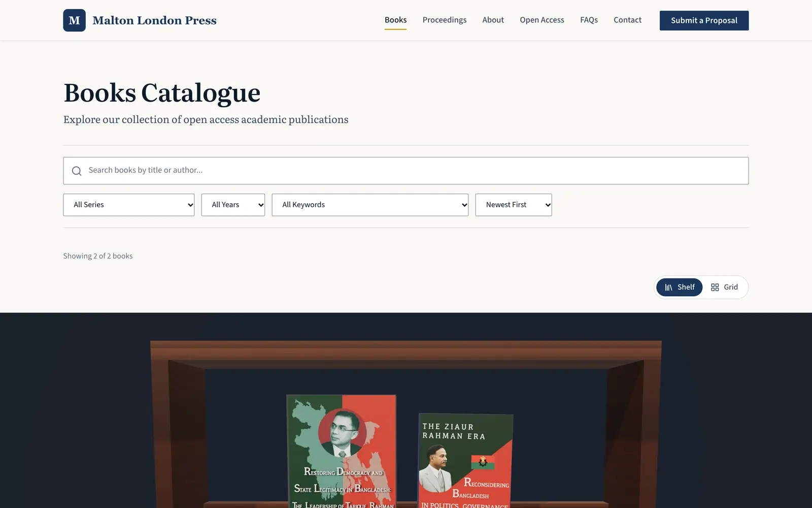Open the Contact page
Screen dimensions: 812x508
click(627, 20)
